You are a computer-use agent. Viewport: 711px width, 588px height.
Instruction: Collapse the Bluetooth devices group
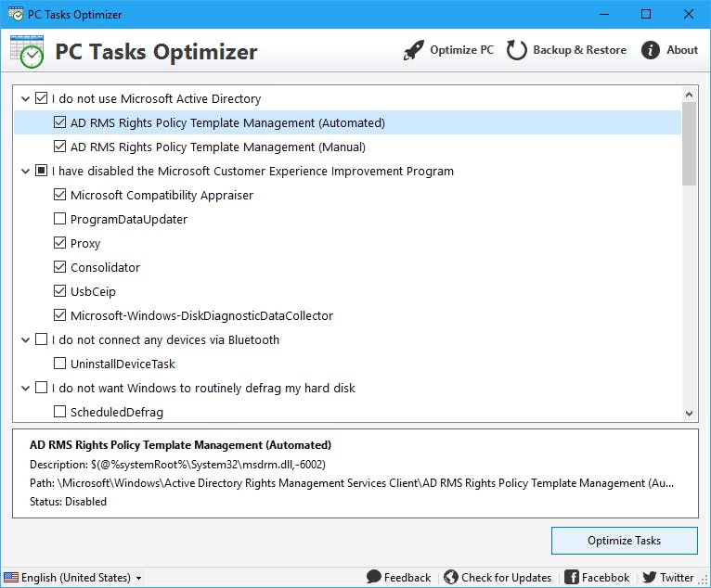25,340
